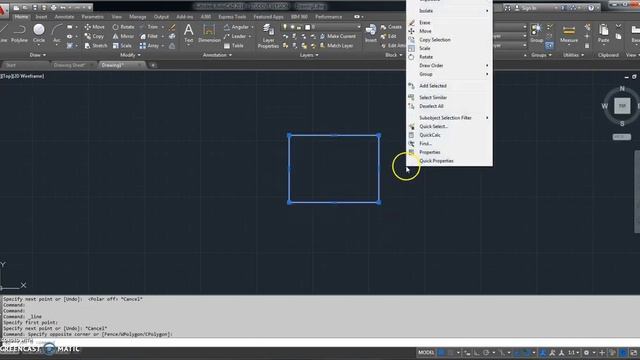Select the Fillet tool

[x=149, y=36]
